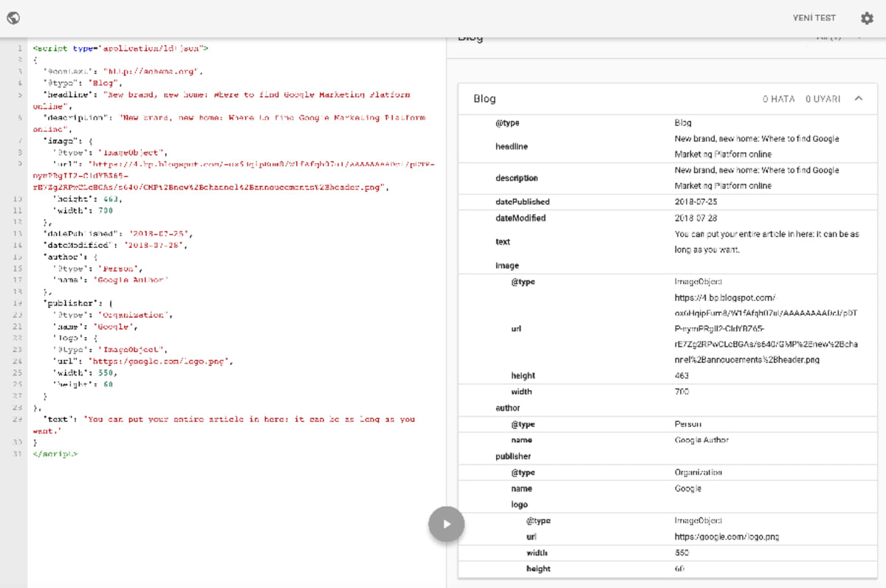Click line number 1 in the gutter
Screen dimensions: 886x588
click(x=20, y=48)
